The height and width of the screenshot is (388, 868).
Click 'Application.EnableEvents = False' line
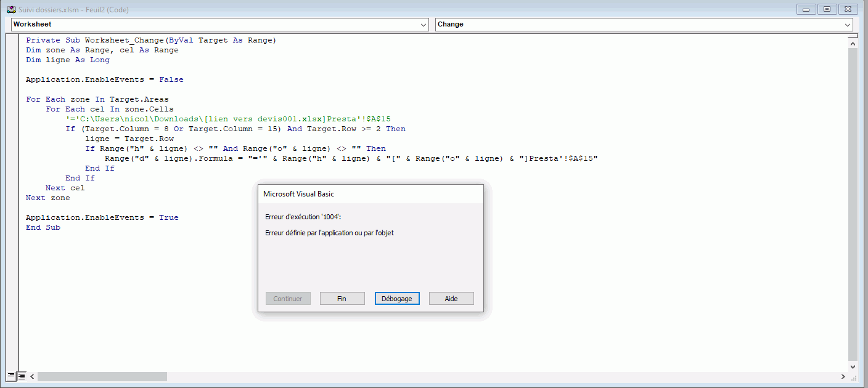coord(105,79)
